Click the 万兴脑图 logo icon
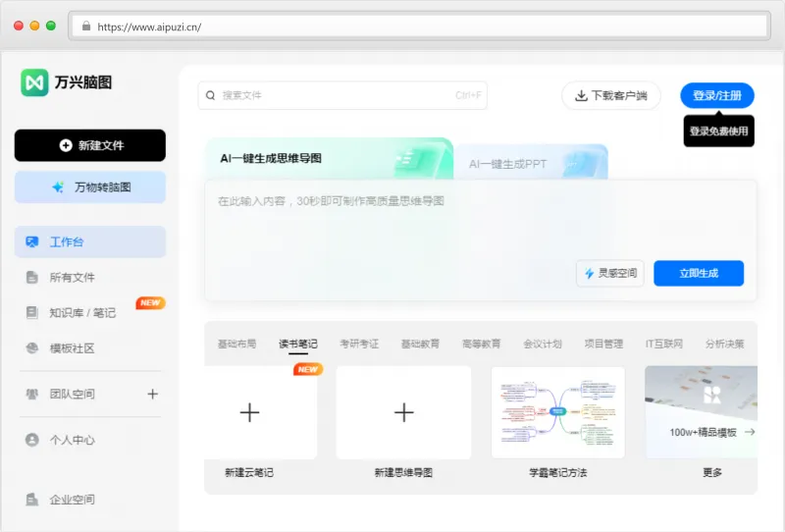Image resolution: width=785 pixels, height=532 pixels. (x=34, y=82)
